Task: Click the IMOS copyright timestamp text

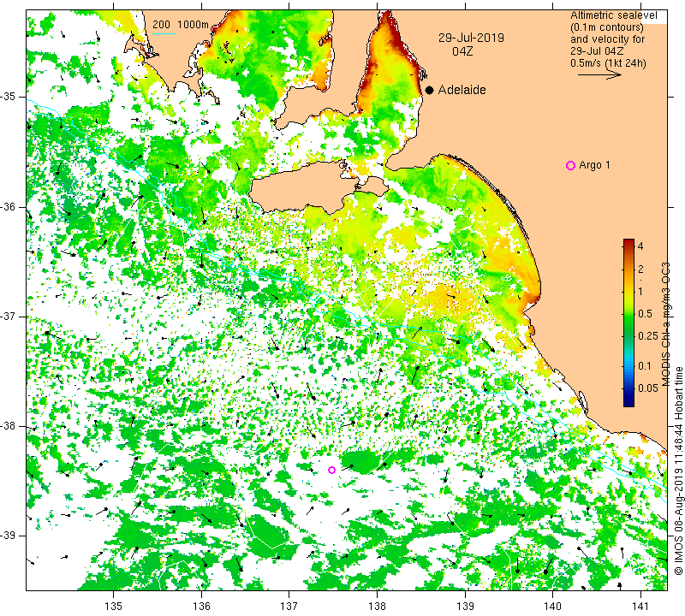Action: tap(678, 471)
